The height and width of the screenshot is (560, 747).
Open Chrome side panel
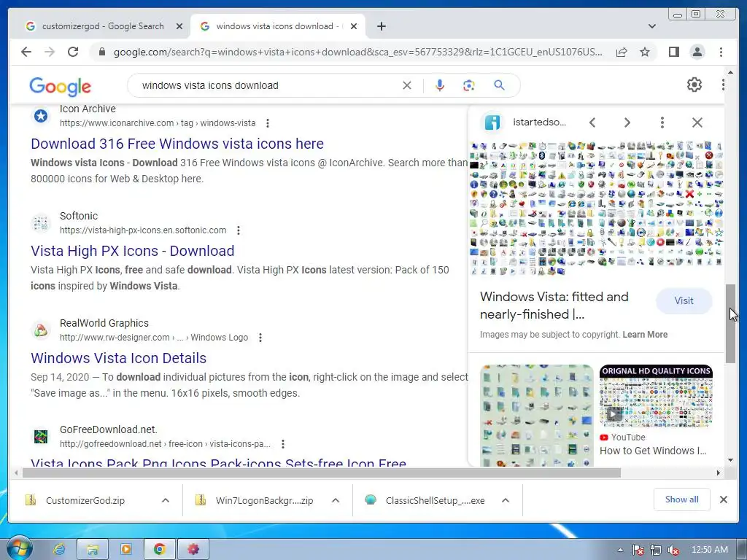point(673,52)
